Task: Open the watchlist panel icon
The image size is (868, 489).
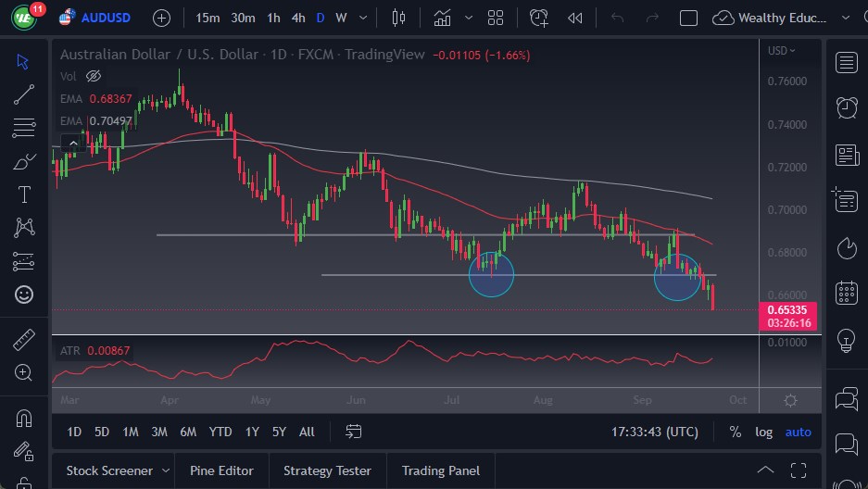Action: point(846,62)
